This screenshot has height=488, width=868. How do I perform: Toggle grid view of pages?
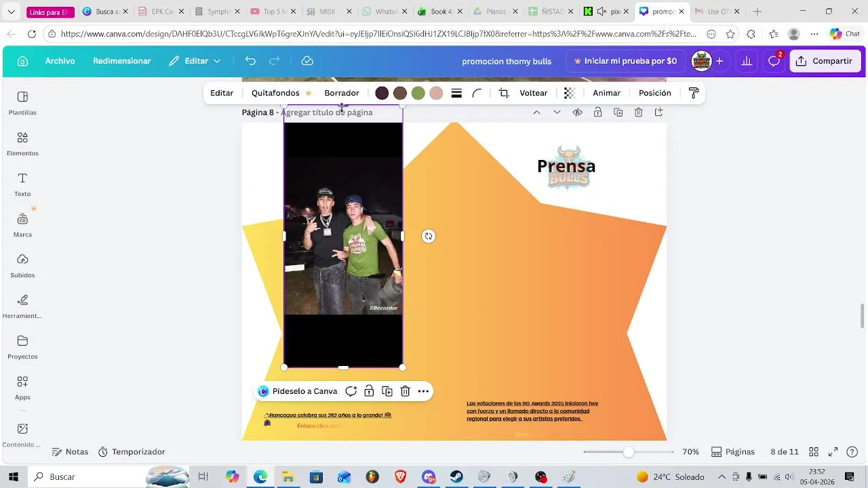pyautogui.click(x=814, y=451)
